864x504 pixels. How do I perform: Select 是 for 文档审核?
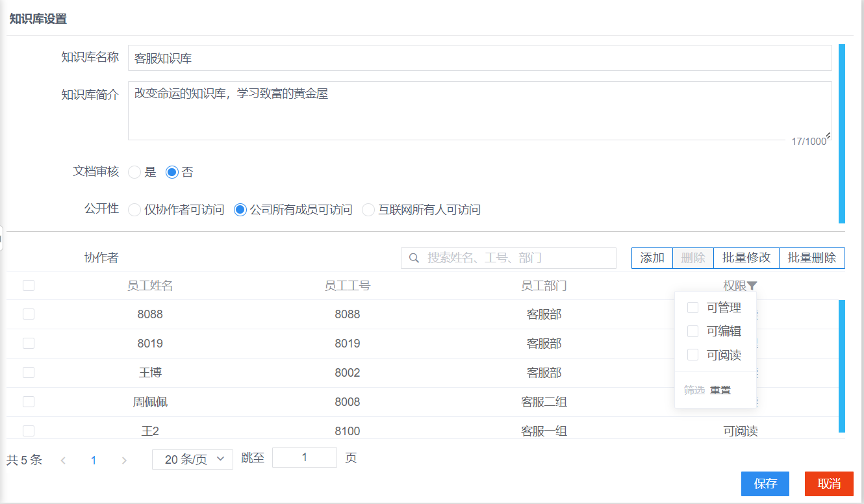point(134,172)
